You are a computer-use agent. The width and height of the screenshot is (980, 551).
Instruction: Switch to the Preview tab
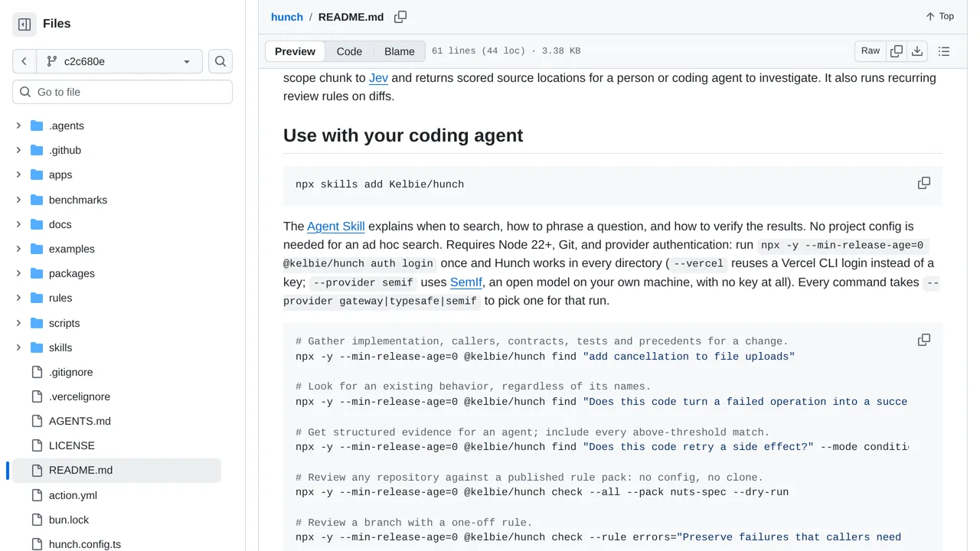coord(295,51)
